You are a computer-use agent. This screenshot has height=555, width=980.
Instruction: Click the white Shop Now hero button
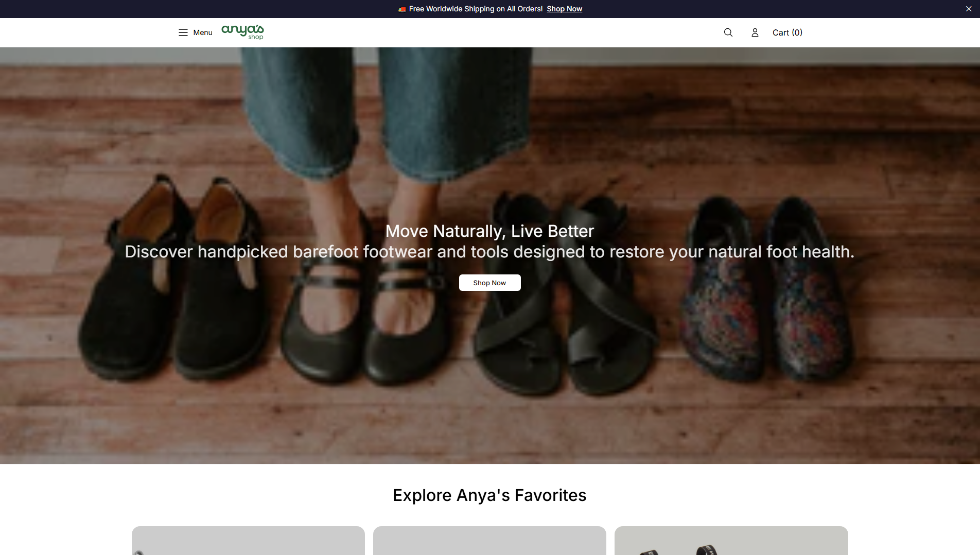[x=490, y=283]
